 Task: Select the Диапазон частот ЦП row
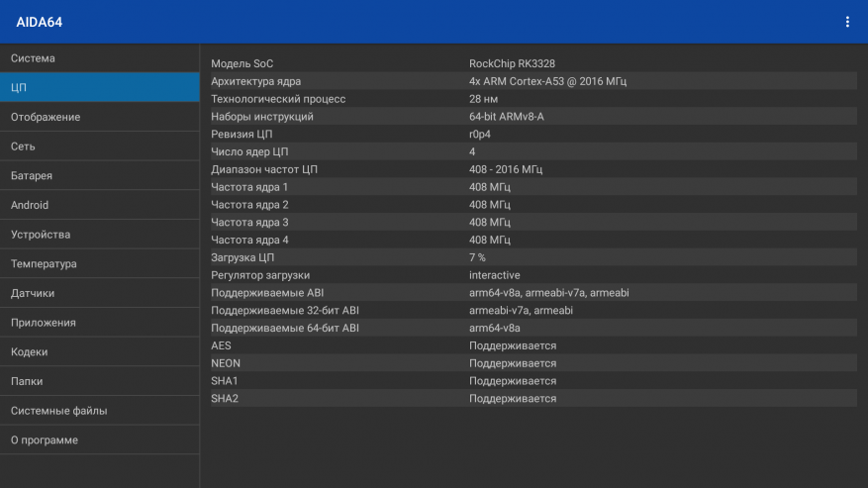(532, 169)
